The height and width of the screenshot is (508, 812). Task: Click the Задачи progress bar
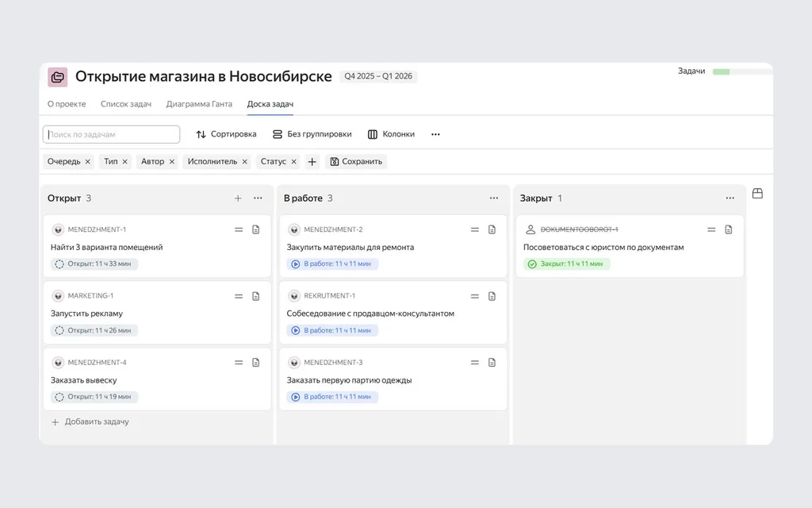click(741, 72)
